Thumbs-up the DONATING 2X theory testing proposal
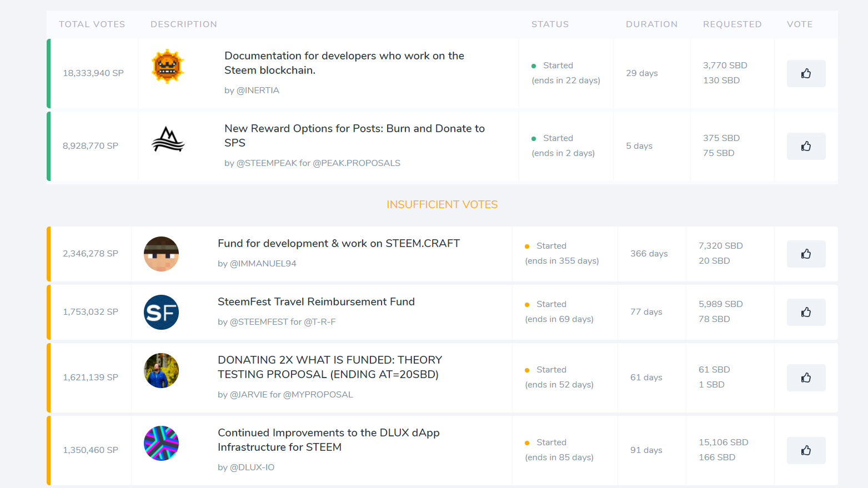The width and height of the screenshot is (868, 488). click(806, 378)
